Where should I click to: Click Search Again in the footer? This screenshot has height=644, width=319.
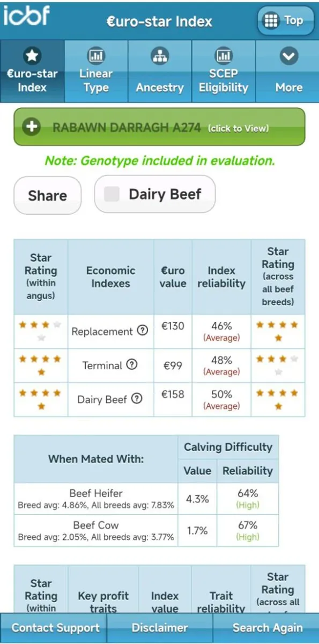click(x=266, y=628)
